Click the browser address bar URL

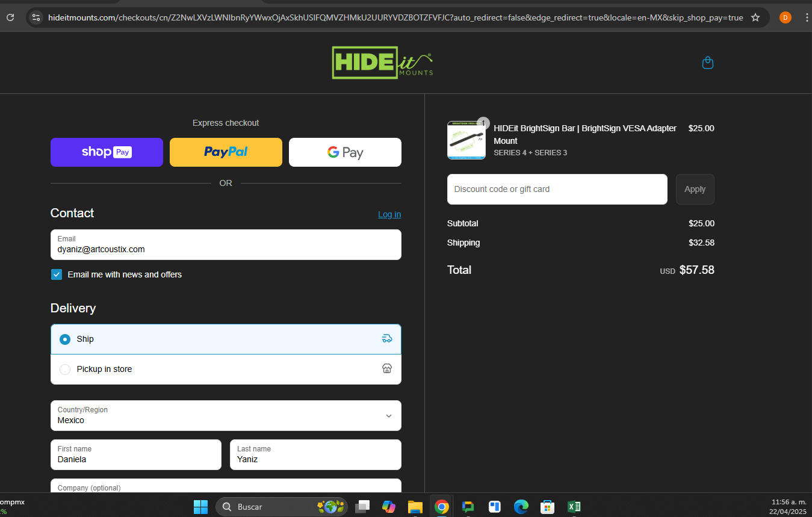pyautogui.click(x=395, y=17)
